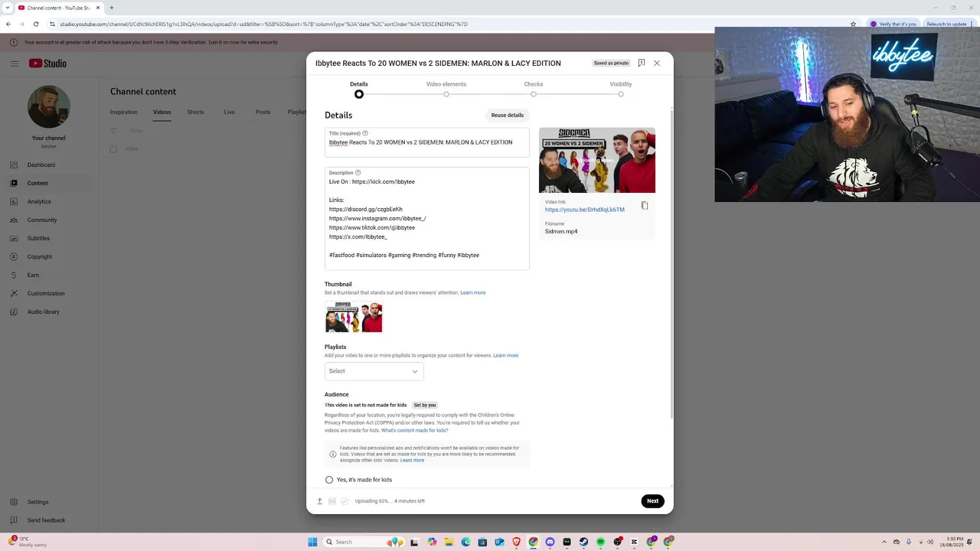
Task: Click the browser back arrow
Action: (x=8, y=24)
